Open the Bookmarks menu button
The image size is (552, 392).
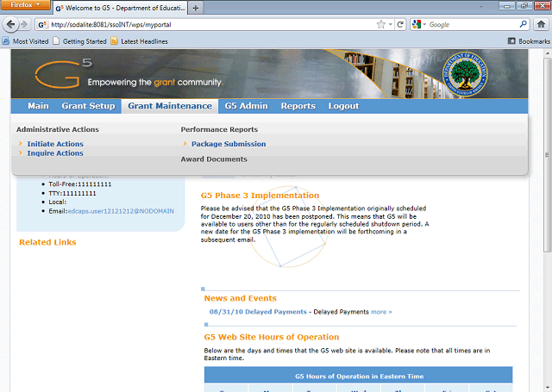click(x=529, y=41)
